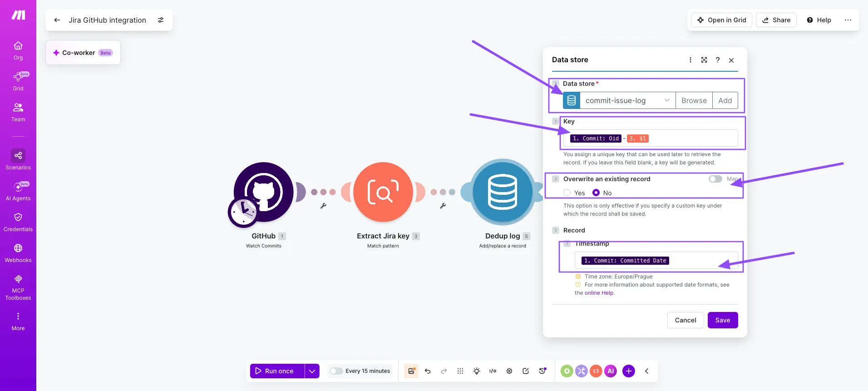This screenshot has height=391, width=868.
Task: Click the green Tools favorite icon
Action: pyautogui.click(x=567, y=371)
